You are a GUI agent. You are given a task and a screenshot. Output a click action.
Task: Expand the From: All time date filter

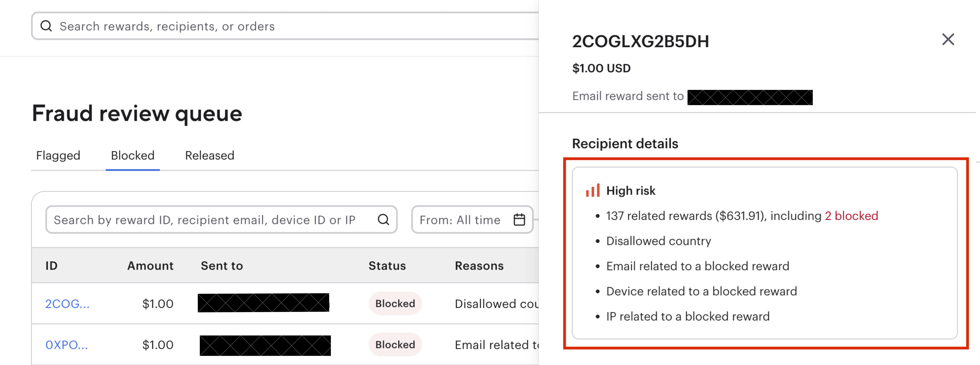tap(460, 220)
